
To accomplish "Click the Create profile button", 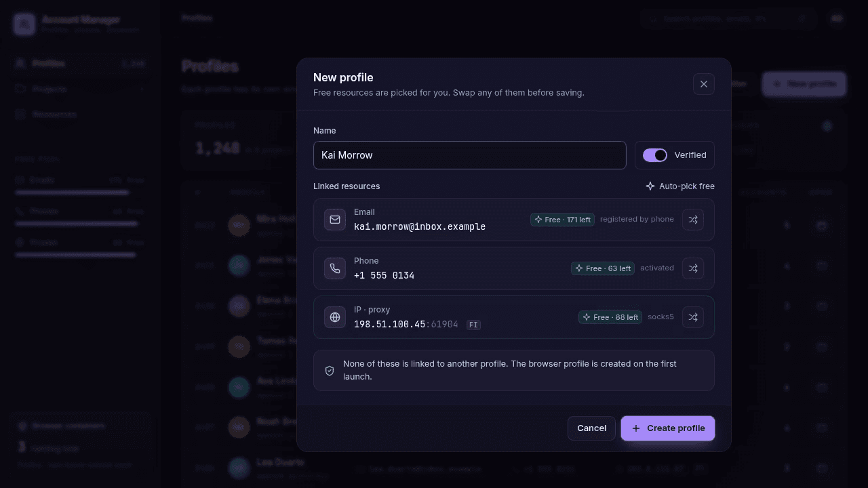I will point(668,428).
